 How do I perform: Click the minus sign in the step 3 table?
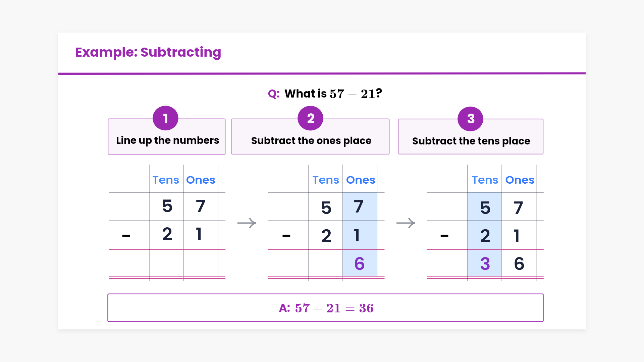click(x=444, y=236)
